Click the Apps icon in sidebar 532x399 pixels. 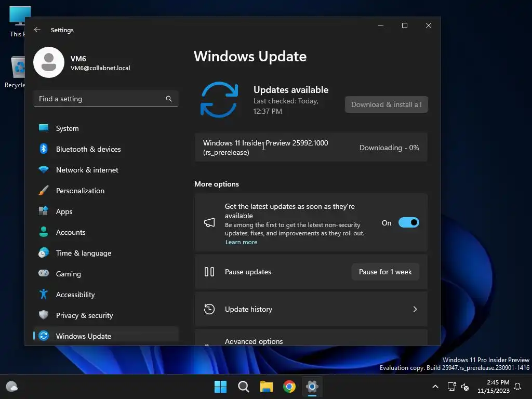click(44, 211)
